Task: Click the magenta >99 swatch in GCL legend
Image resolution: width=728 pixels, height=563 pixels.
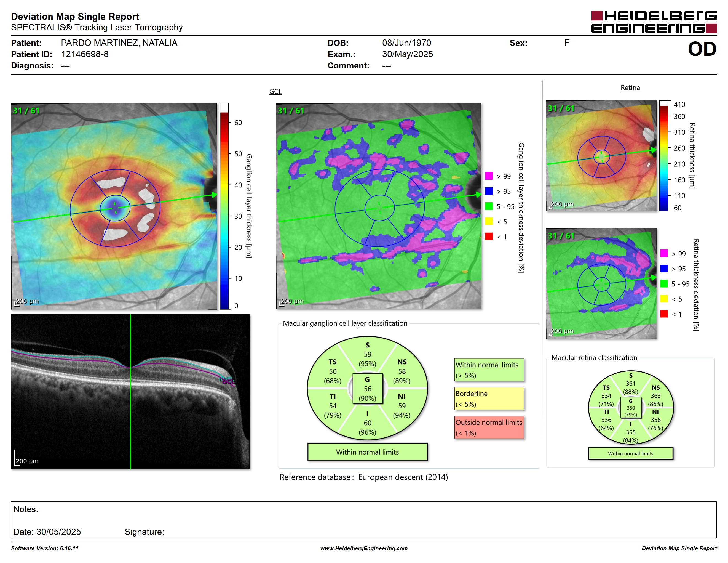Action: pyautogui.click(x=489, y=176)
